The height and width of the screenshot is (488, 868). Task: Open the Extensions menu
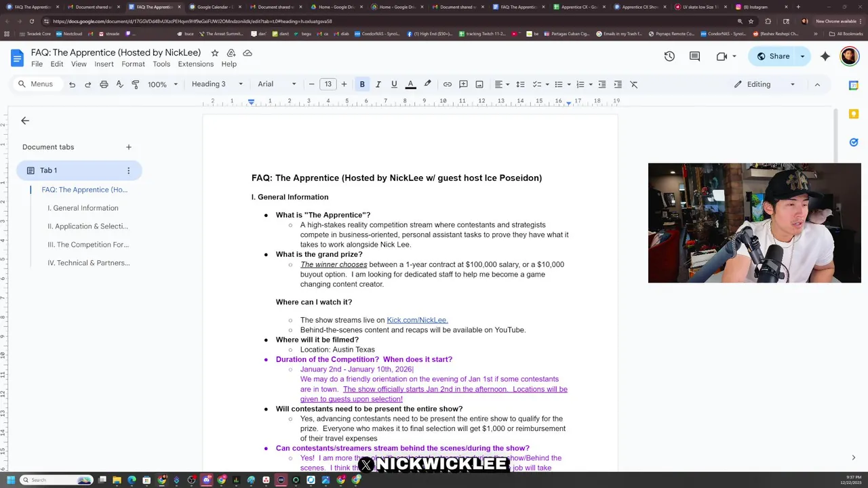195,64
